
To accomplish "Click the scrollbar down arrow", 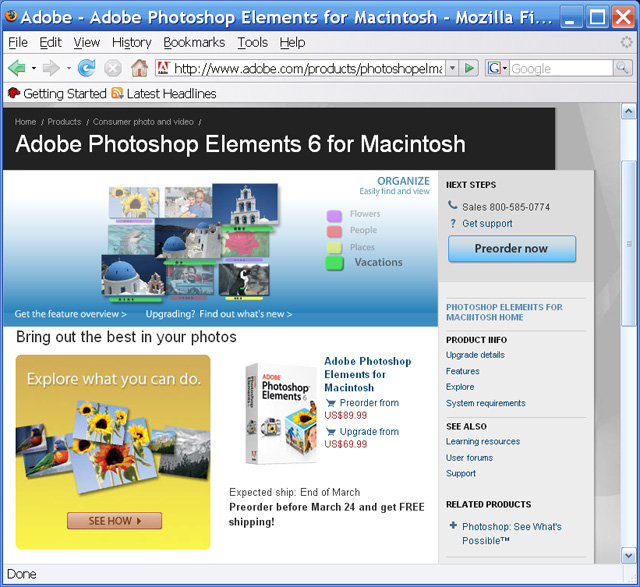I will [x=628, y=555].
